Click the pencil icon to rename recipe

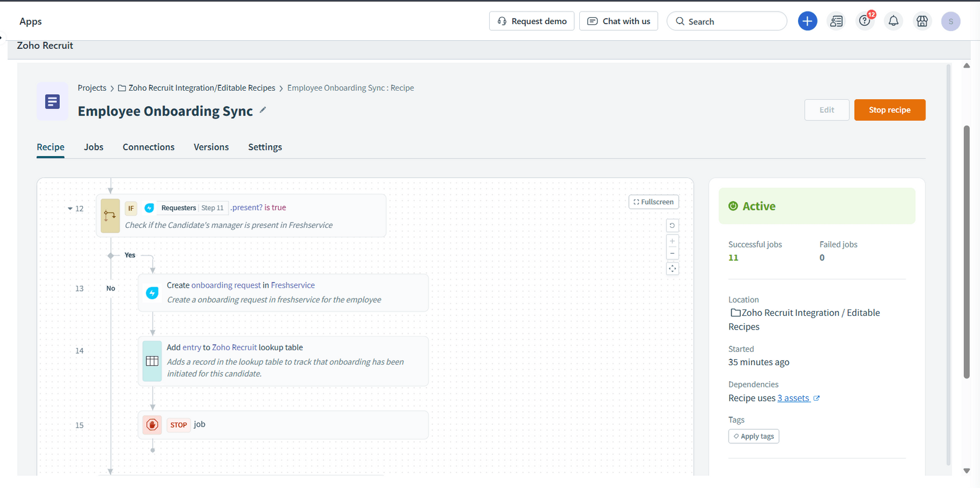tap(263, 110)
